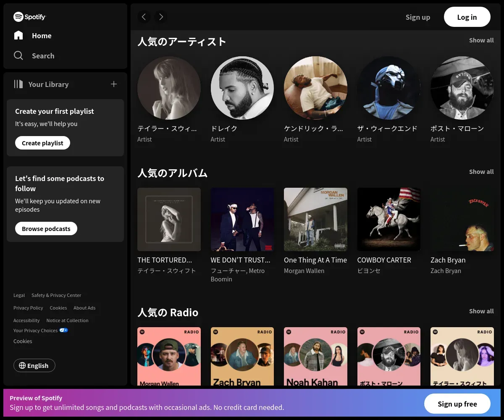Open テイラー・スウィフト radio card
Image resolution: width=504 pixels, height=420 pixels.
click(462, 356)
